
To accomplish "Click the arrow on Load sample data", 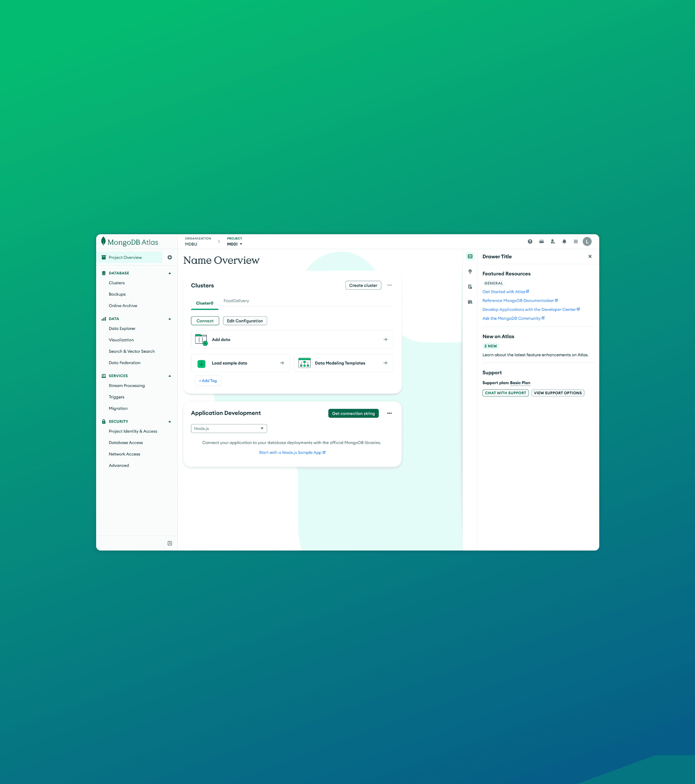I will (282, 363).
